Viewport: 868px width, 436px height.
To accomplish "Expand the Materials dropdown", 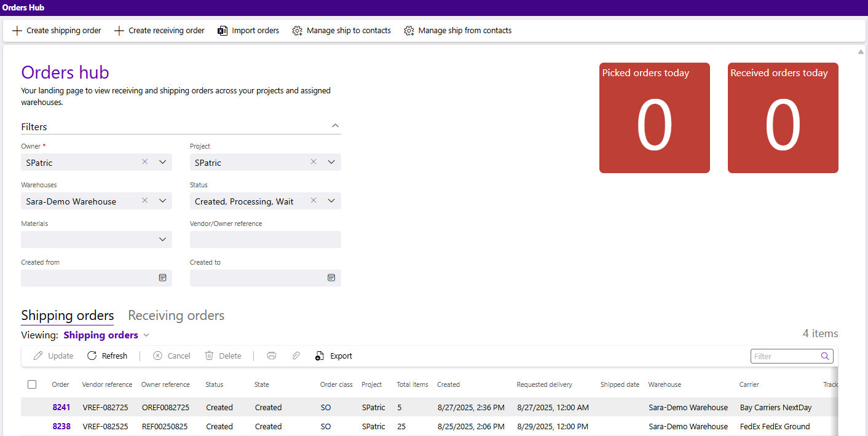I will 163,239.
